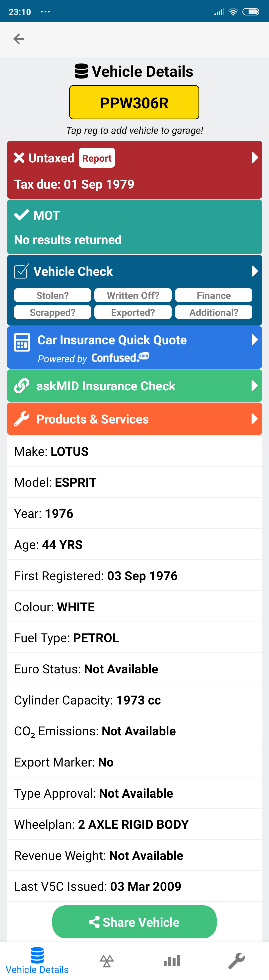Screen dimensions: 269x980
Task: Tap the yellow PPW306R registration plate
Action: point(134,103)
